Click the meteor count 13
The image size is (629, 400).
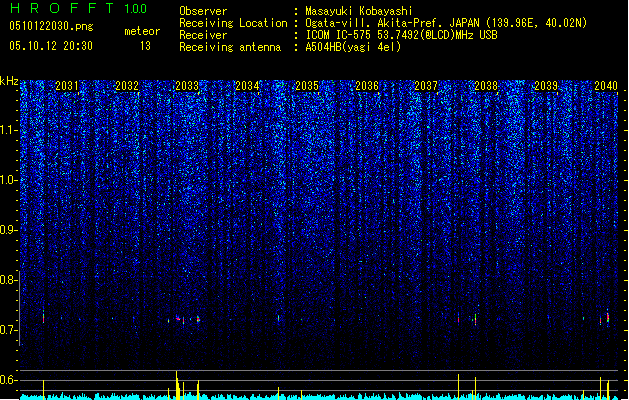[145, 46]
